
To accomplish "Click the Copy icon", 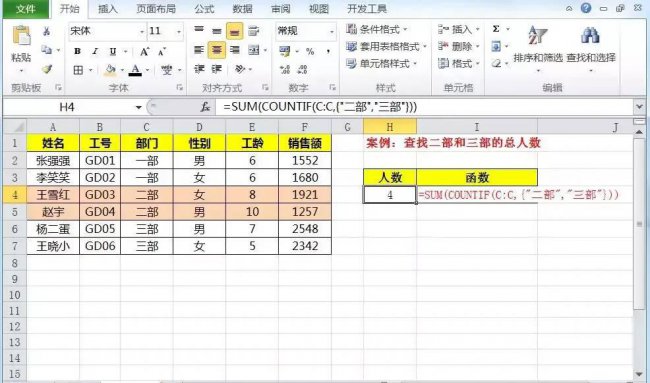I will 47,50.
